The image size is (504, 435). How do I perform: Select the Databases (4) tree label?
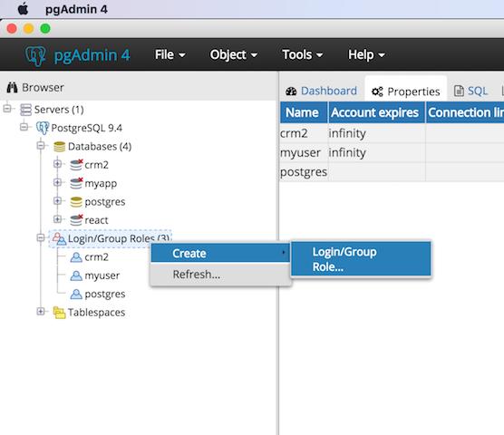100,147
